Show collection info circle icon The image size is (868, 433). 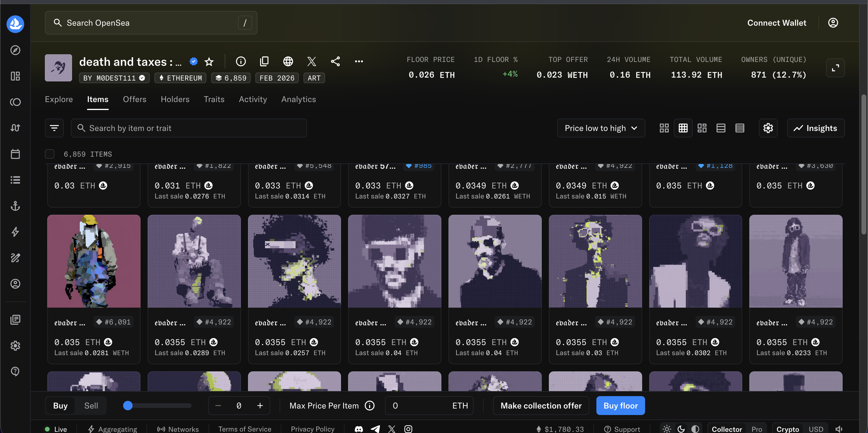pyautogui.click(x=241, y=61)
